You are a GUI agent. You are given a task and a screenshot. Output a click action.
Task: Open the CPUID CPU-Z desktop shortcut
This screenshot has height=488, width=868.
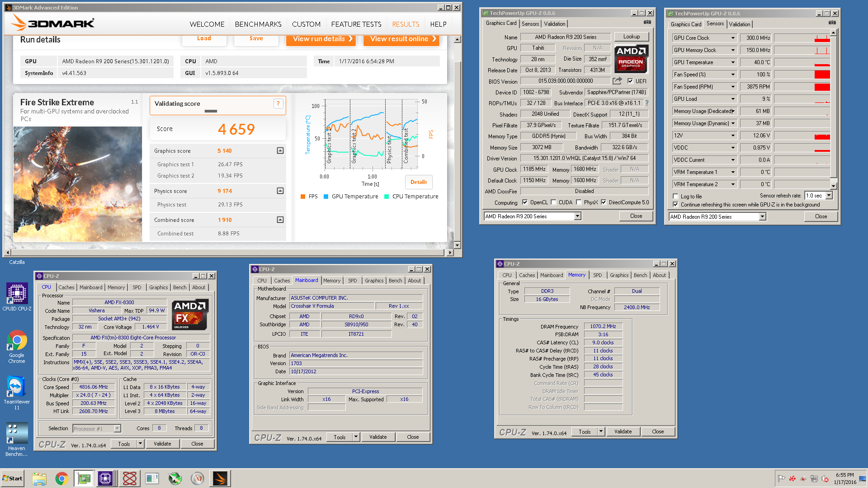17,297
